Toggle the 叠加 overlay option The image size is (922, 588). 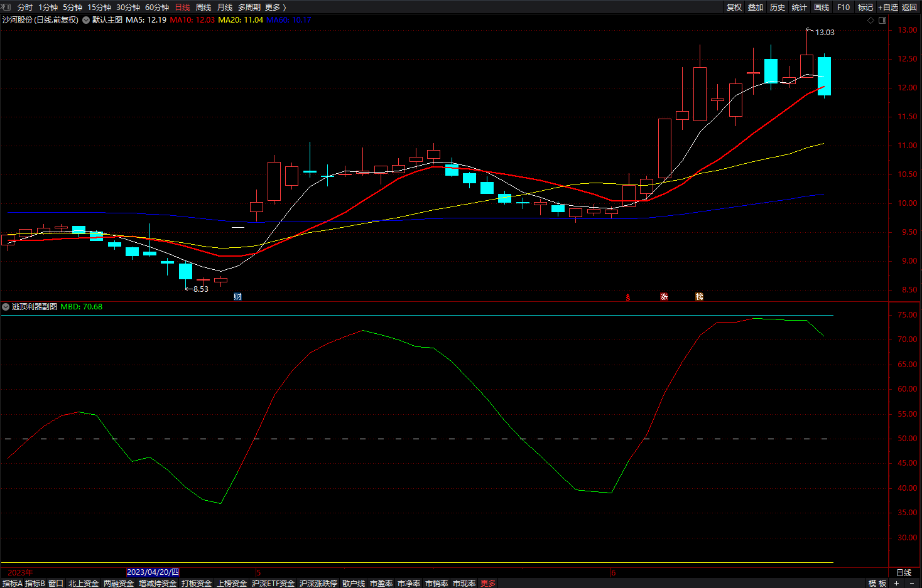pyautogui.click(x=756, y=7)
